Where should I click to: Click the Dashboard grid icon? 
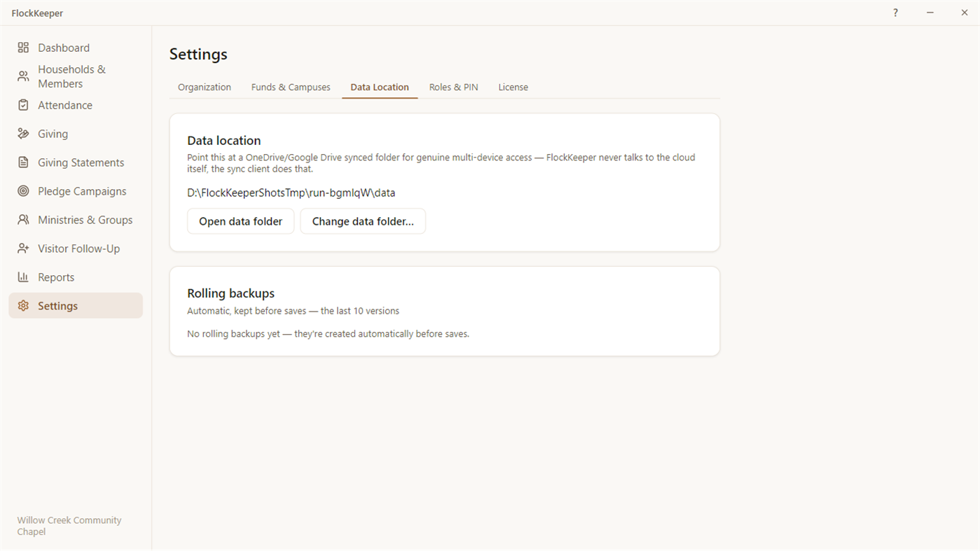click(23, 48)
